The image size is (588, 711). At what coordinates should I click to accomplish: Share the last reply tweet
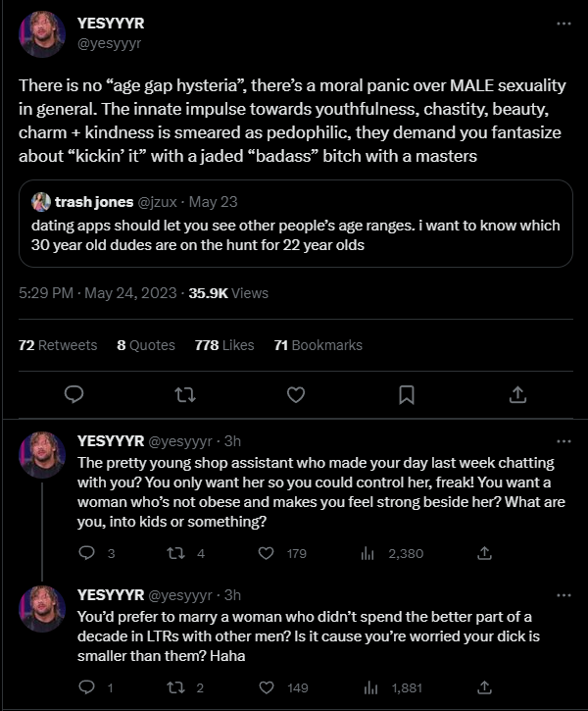click(x=484, y=687)
